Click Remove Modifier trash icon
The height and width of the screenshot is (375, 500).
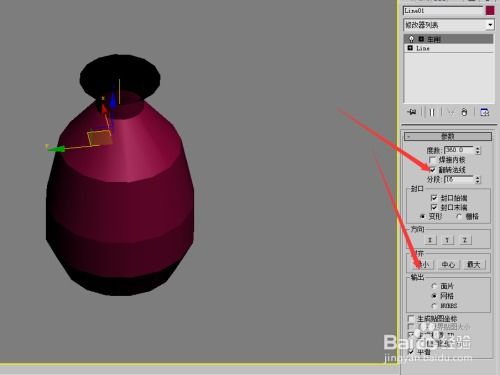coord(464,112)
